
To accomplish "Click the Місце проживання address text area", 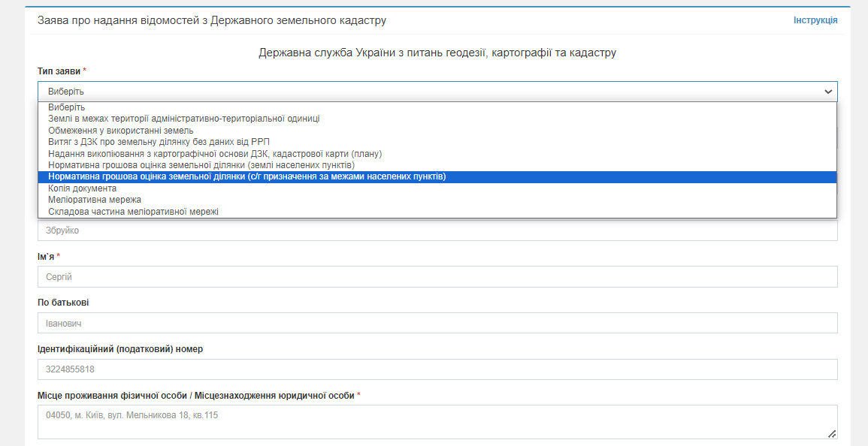I will [x=437, y=422].
